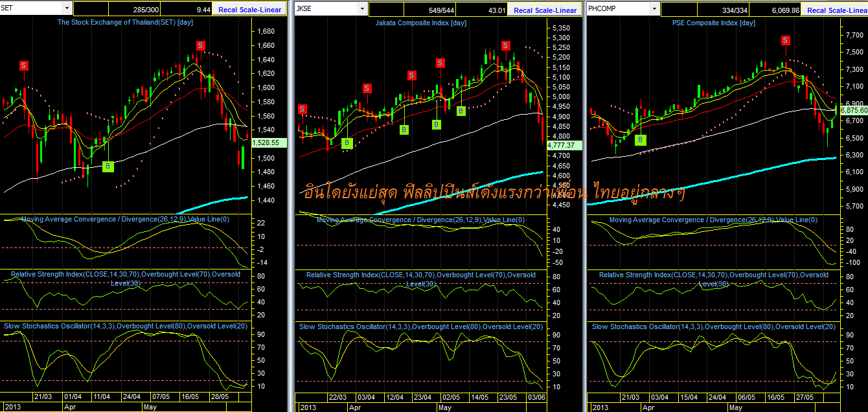
Task: Click Recal Scale-Linear on SET chart
Action: (x=249, y=10)
